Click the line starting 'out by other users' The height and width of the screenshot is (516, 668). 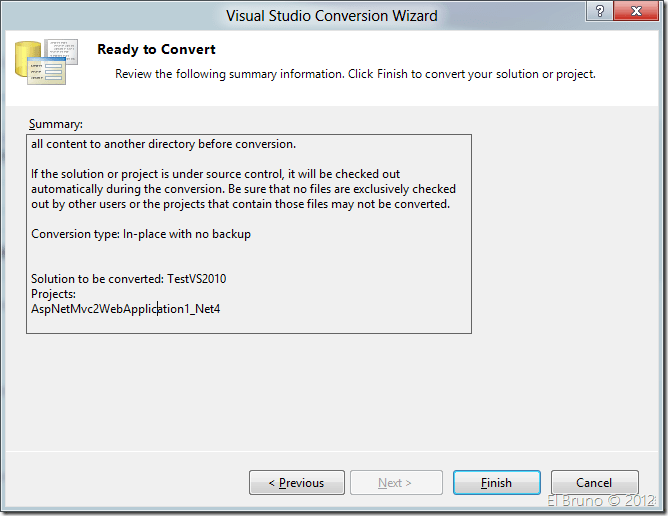[240, 204]
